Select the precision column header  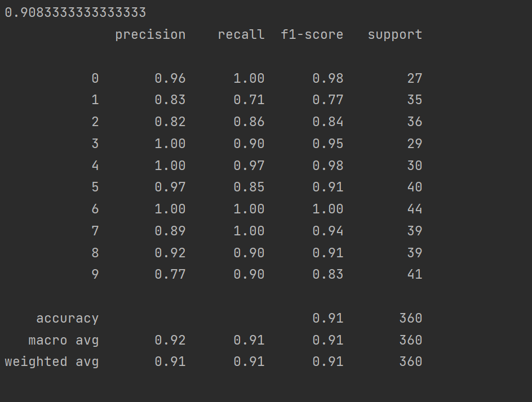[x=150, y=35]
